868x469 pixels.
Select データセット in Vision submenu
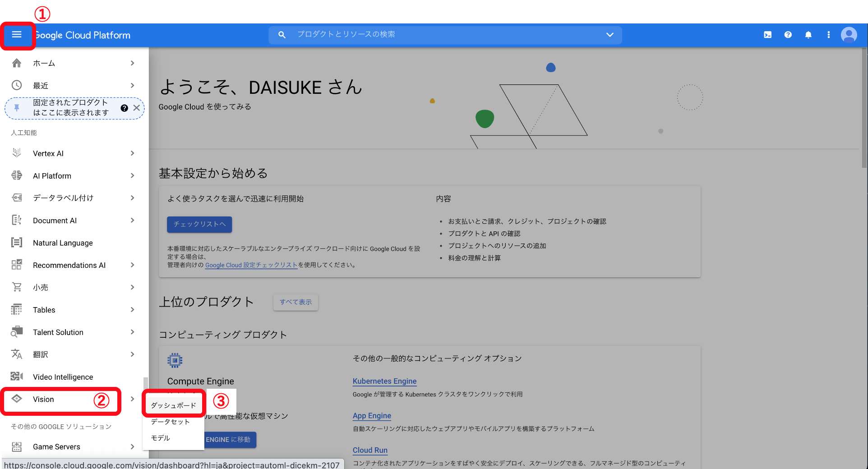174,422
